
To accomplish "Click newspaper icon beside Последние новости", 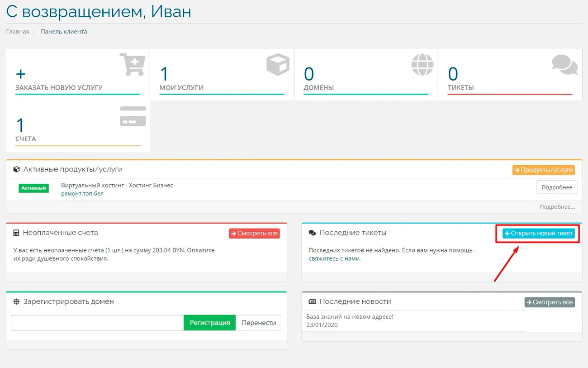I will 312,301.
